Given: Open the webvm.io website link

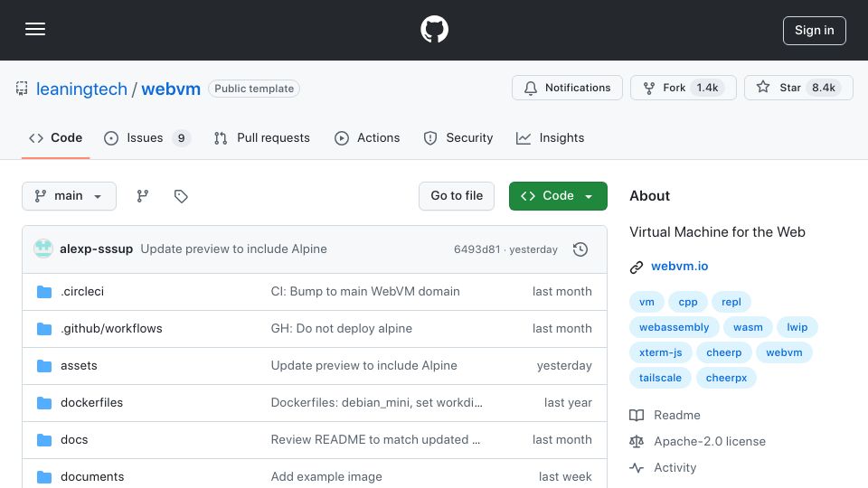Looking at the screenshot, I should pos(679,266).
